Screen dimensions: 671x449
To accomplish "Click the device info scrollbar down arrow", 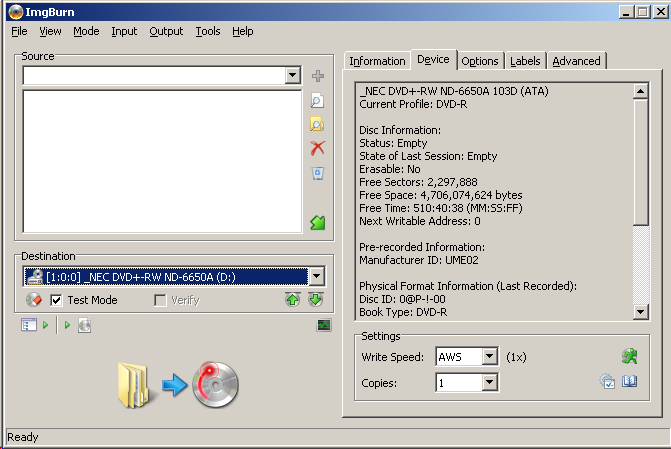I will click(641, 312).
